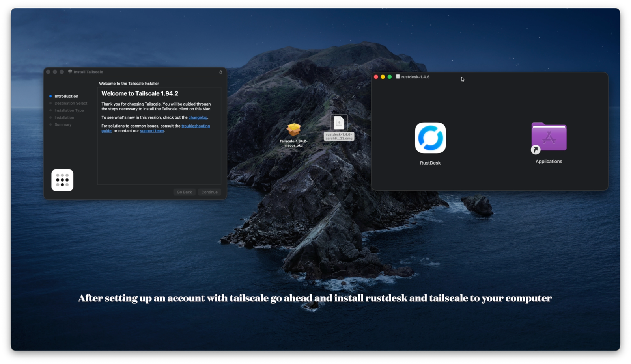Screen dimensions: 631x364
Task: Open the troubleshooting guide link
Action: coord(196,126)
